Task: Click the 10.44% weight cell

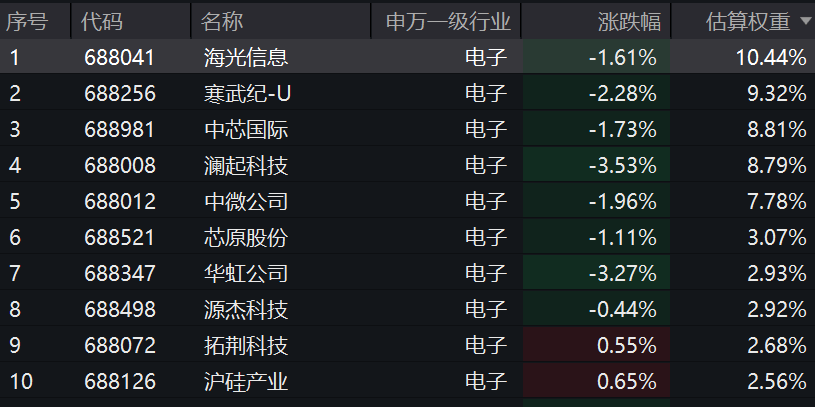Action: tap(771, 57)
